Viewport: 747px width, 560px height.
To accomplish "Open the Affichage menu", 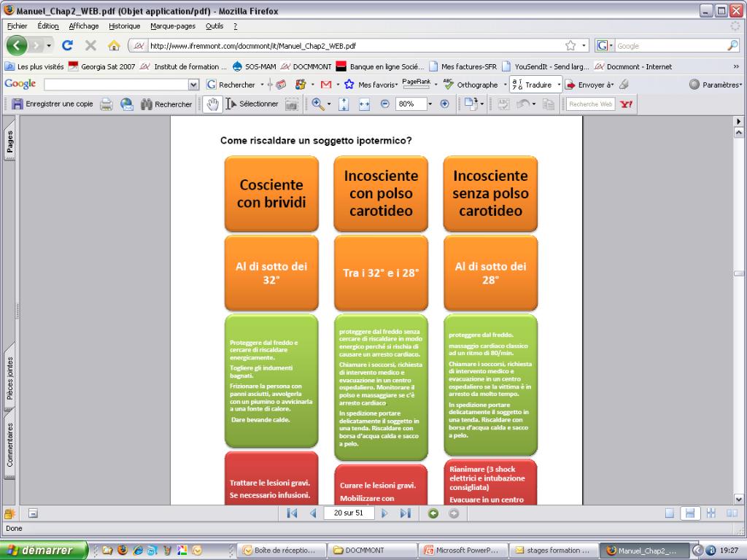I will click(84, 26).
